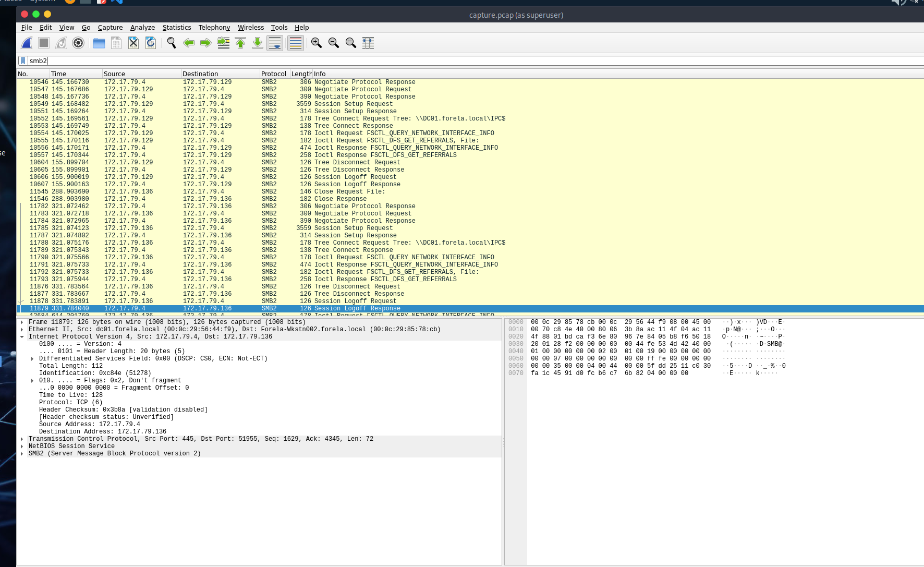Image resolution: width=924 pixels, height=567 pixels.
Task: Open the display filter bookmark menu
Action: pyautogui.click(x=23, y=61)
